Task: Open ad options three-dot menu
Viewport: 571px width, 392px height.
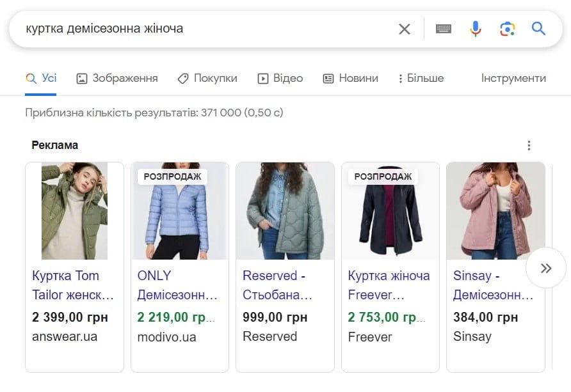Action: click(x=529, y=145)
